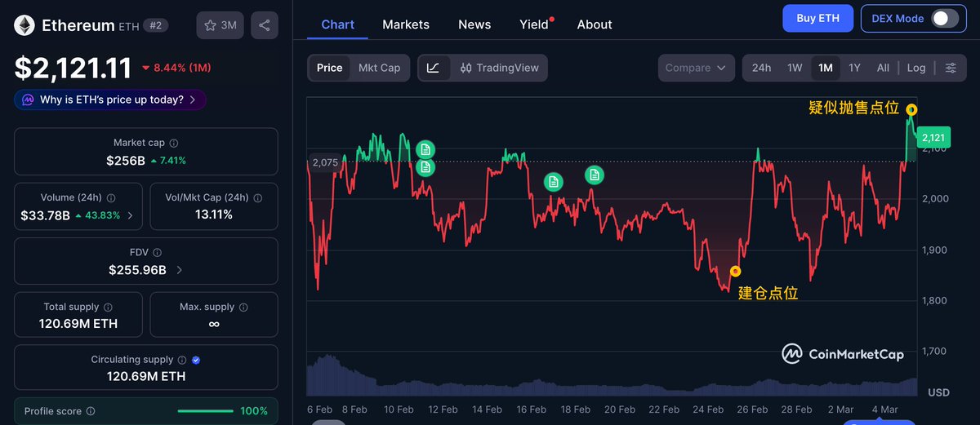Switch to the Yield tab

tap(534, 24)
